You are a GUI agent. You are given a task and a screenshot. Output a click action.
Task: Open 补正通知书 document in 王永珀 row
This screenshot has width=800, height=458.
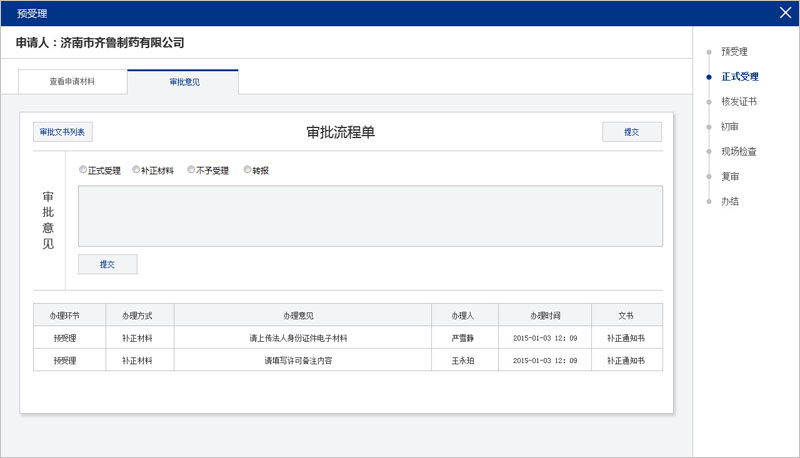click(626, 360)
